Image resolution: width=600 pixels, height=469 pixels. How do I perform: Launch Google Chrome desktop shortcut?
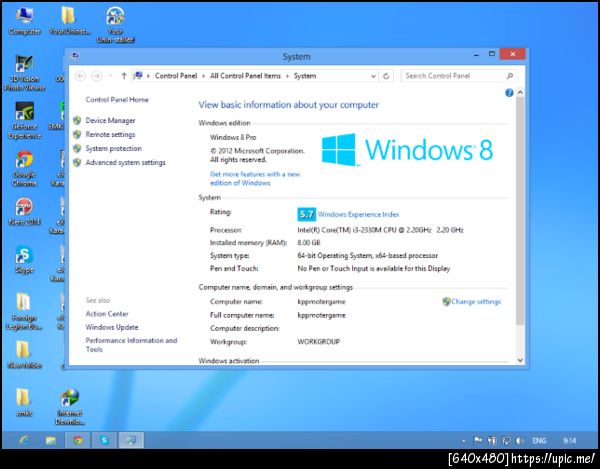(24, 168)
